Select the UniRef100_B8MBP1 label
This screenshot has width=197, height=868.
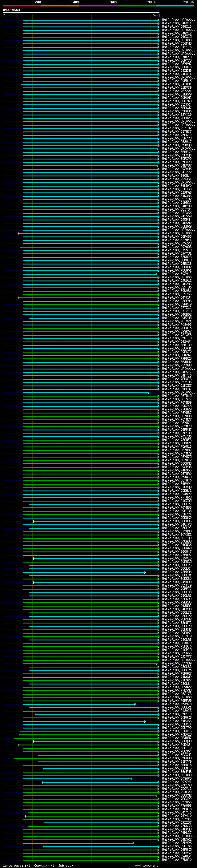[176, 443]
